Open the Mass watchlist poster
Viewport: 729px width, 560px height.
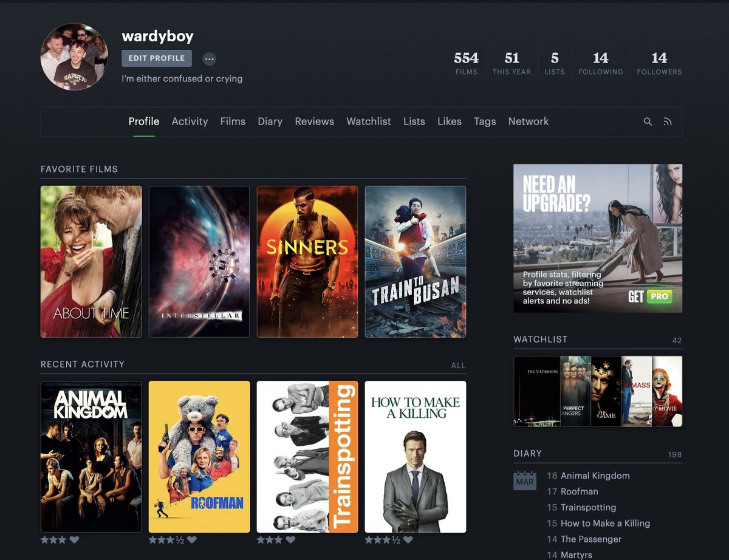(x=636, y=391)
